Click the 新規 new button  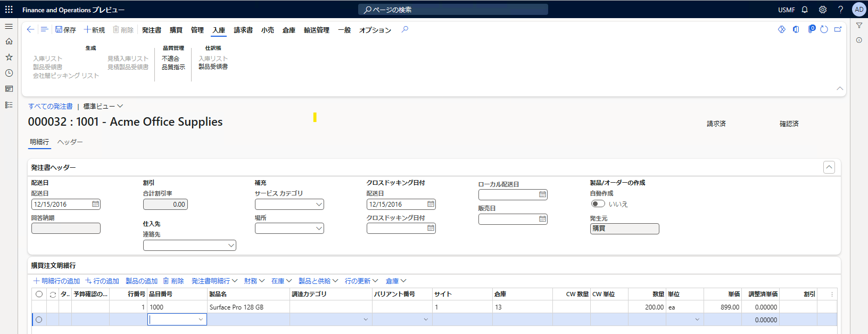point(94,30)
